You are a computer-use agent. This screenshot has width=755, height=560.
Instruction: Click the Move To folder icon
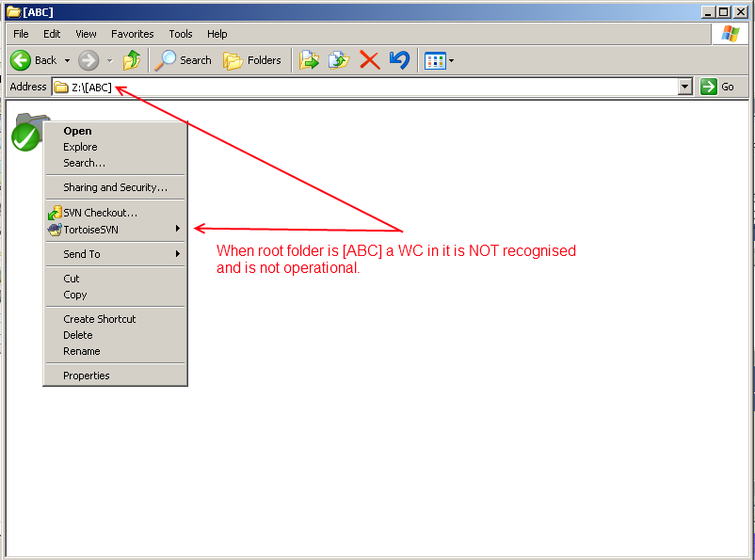coord(309,60)
